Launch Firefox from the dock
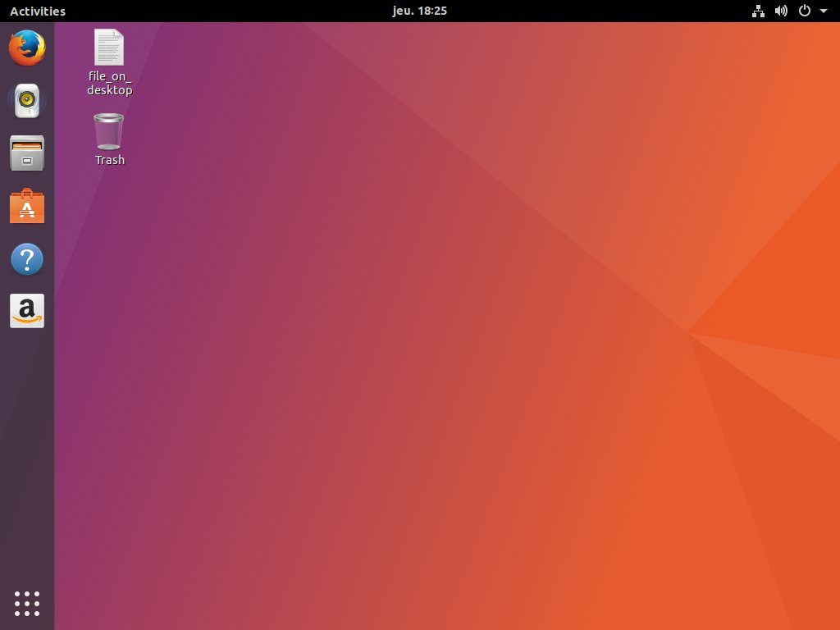 (x=27, y=48)
